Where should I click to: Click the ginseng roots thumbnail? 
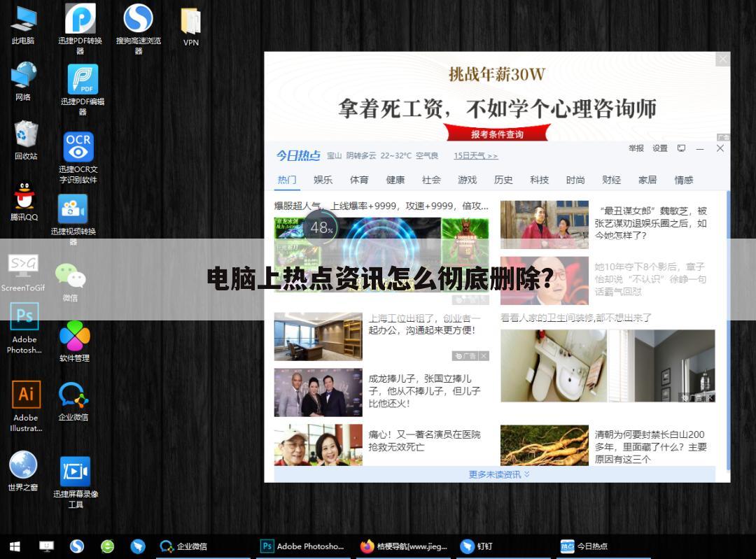click(545, 445)
